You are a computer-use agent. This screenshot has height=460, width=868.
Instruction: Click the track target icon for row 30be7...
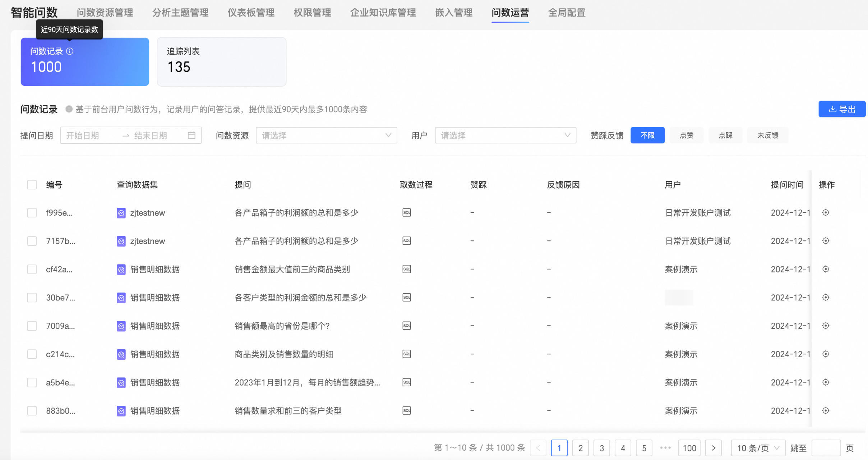point(826,298)
